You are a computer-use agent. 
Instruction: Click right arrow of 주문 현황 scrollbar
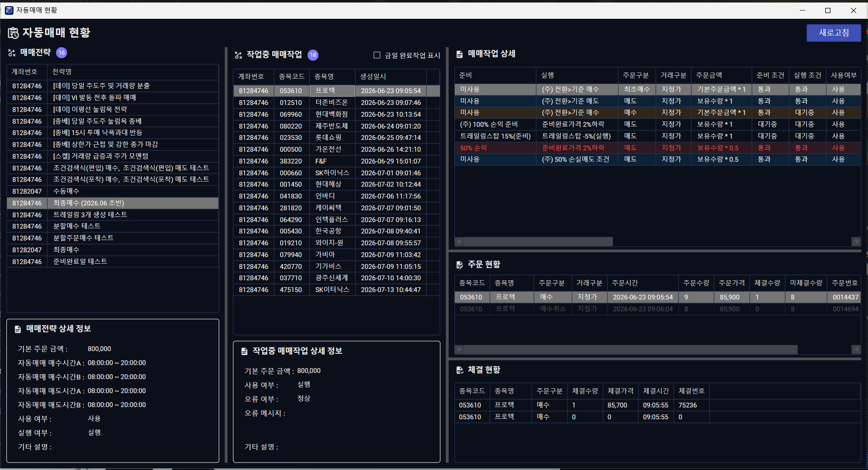click(x=856, y=349)
